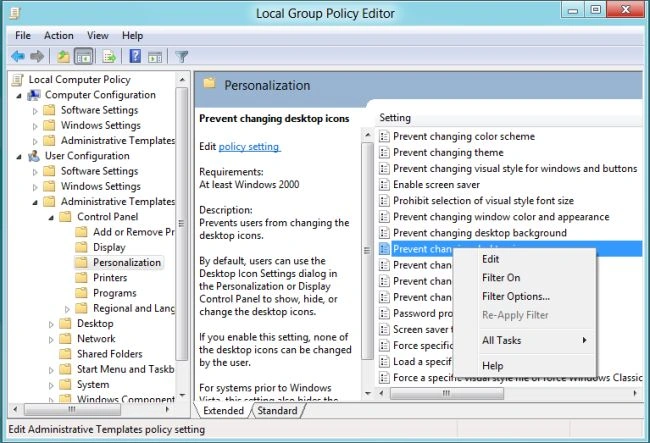Click the Printers folder icon in tree
This screenshot has height=443, width=650.
[x=81, y=278]
